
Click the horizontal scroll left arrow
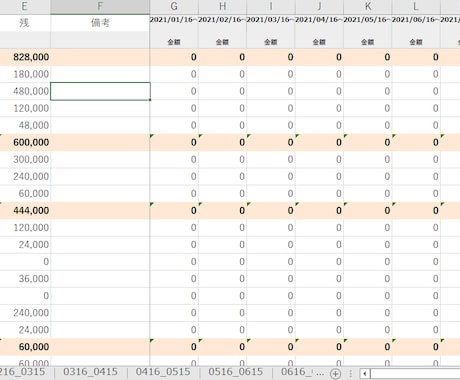pyautogui.click(x=365, y=373)
